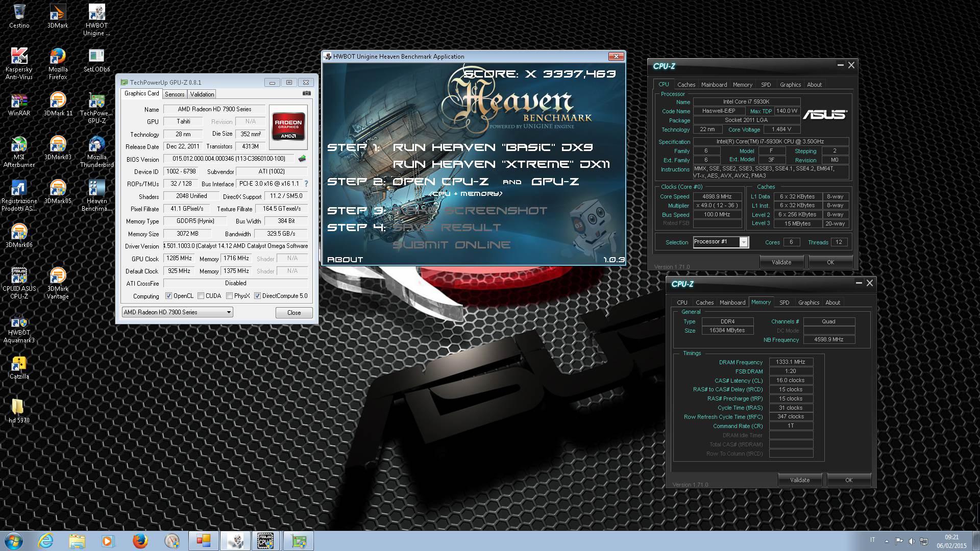Click Validate in lower CPU-Z window
Viewport: 980px width, 551px height.
[800, 480]
